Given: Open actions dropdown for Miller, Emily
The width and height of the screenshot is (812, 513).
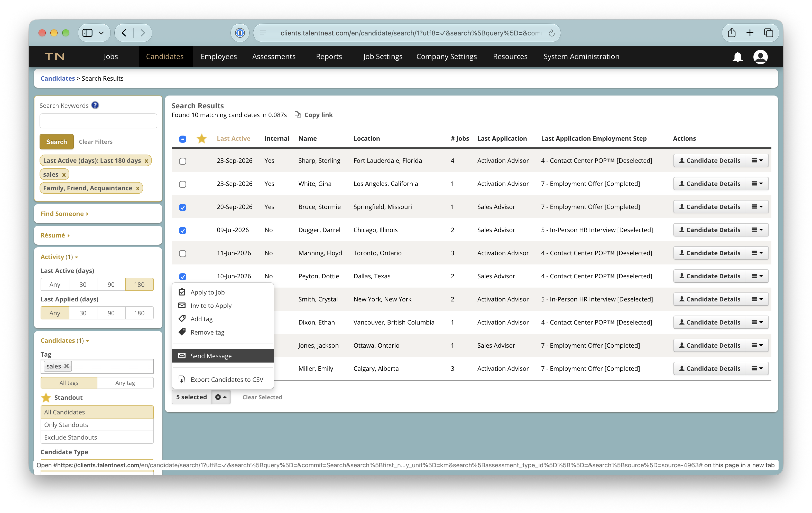Looking at the screenshot, I should point(757,368).
